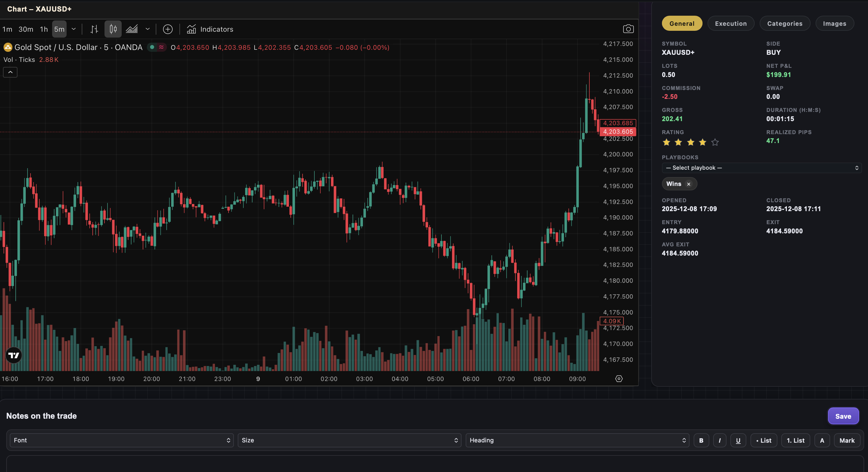Toggle bold formatting in notes

pos(701,440)
